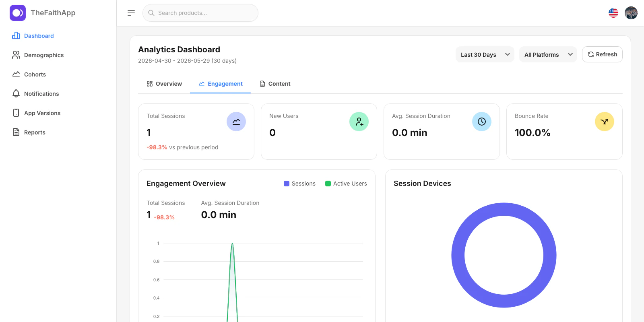Click the New Users add-person icon

point(359,122)
